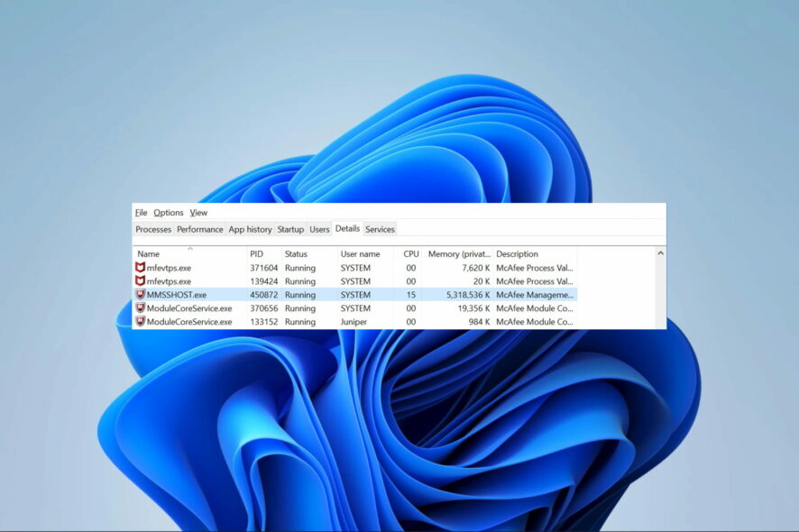Click the MMSSHOST.exe shield icon
Screen dimensions: 799x532
pyautogui.click(x=140, y=295)
